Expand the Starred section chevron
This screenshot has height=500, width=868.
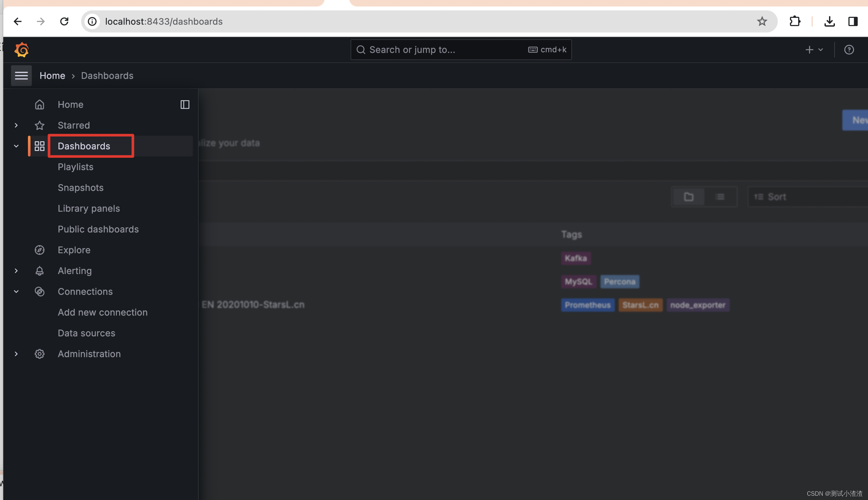pyautogui.click(x=16, y=125)
